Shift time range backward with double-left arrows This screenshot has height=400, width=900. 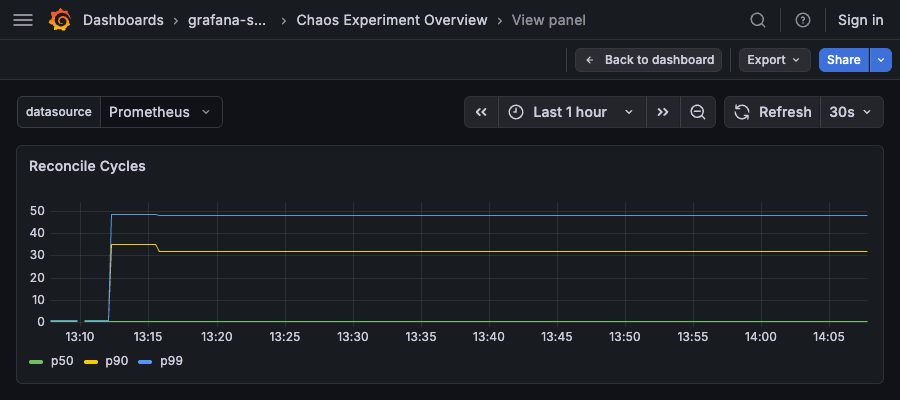(481, 112)
